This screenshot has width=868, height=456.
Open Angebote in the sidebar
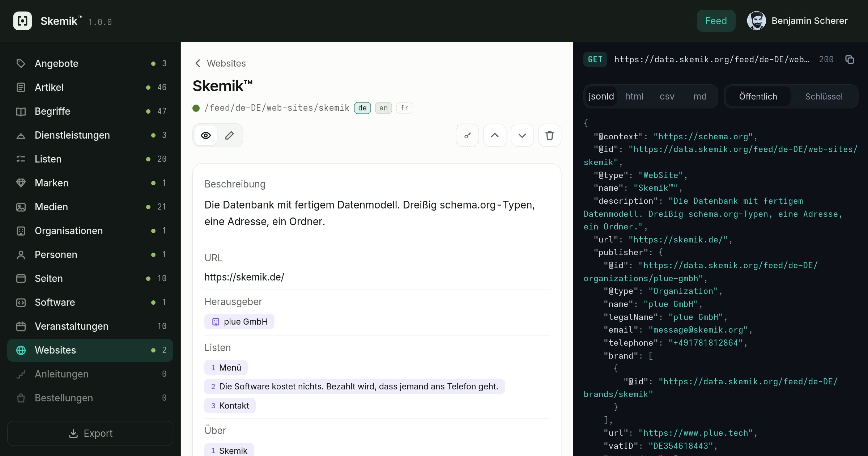click(x=90, y=63)
